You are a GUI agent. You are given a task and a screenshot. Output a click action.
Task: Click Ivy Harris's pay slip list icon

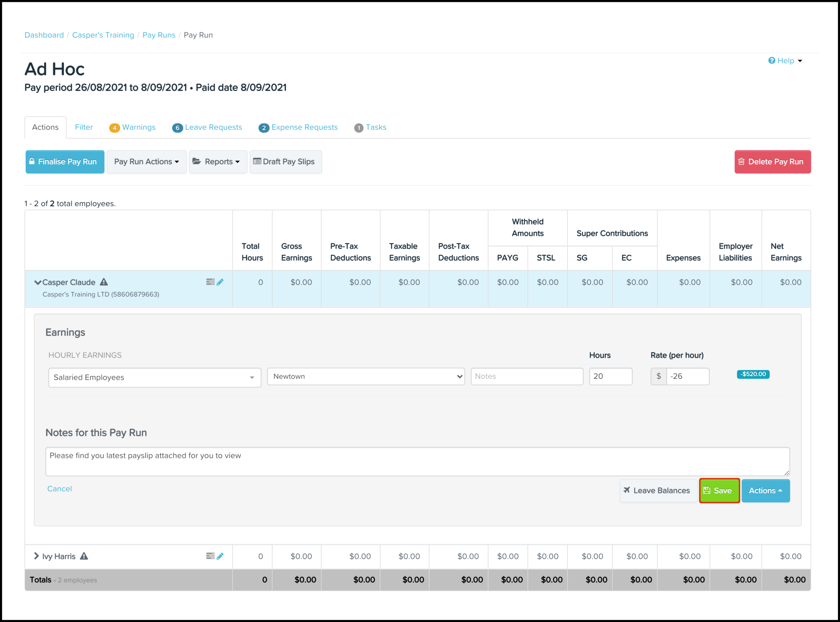210,556
